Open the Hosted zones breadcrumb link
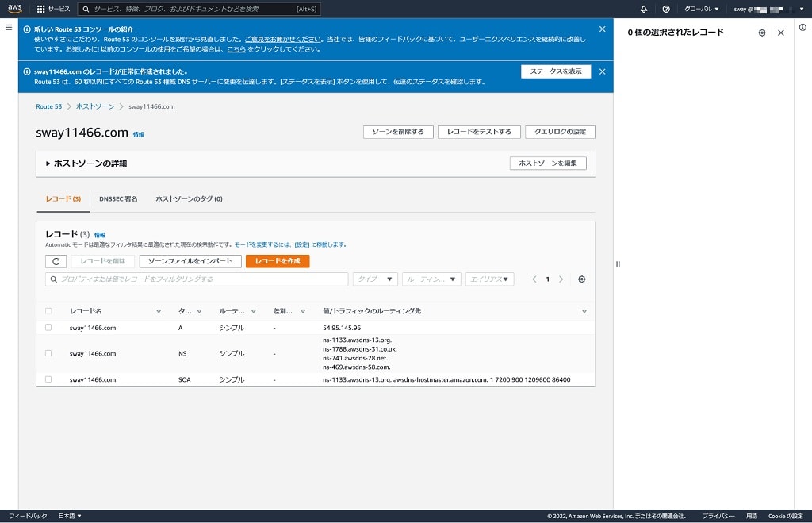Viewport: 812px width, 523px height. (x=95, y=106)
